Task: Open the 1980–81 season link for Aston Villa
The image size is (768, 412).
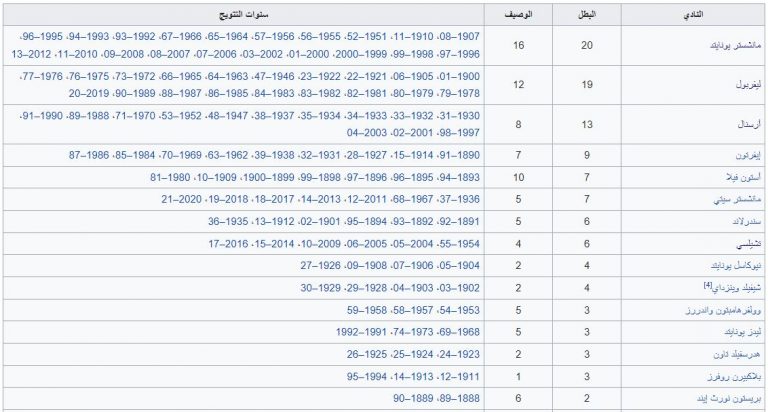Action: (170, 177)
